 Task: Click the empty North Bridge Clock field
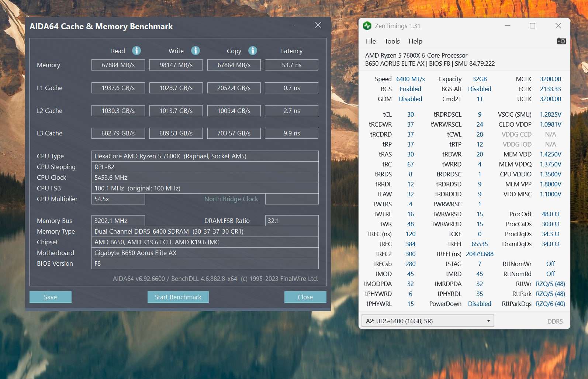[x=292, y=199]
